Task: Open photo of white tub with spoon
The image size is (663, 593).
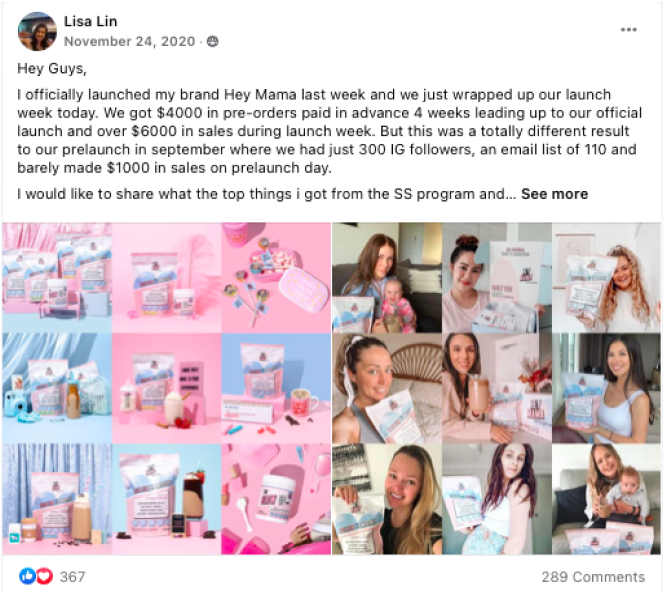Action: click(x=276, y=499)
